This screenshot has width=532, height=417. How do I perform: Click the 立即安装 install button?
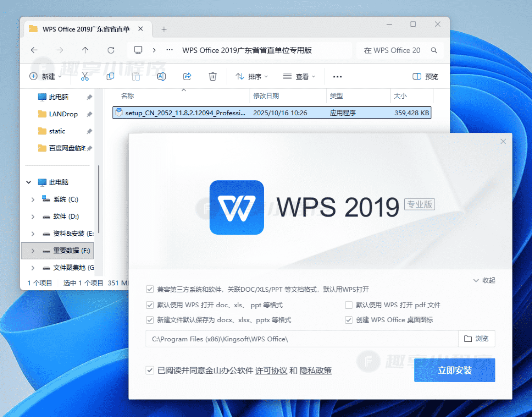[x=454, y=370]
